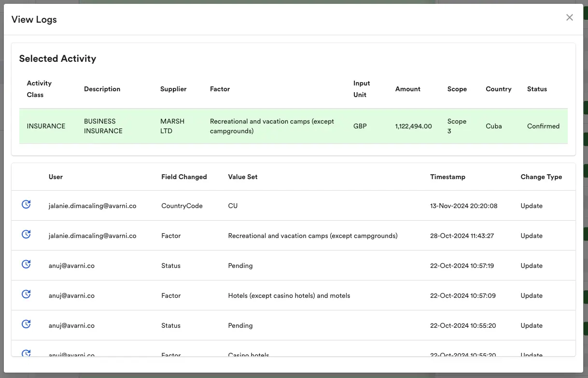
Task: Select jalanie.dimacaling@avarni.co in the 28-Oct-2024 row
Action: [93, 236]
